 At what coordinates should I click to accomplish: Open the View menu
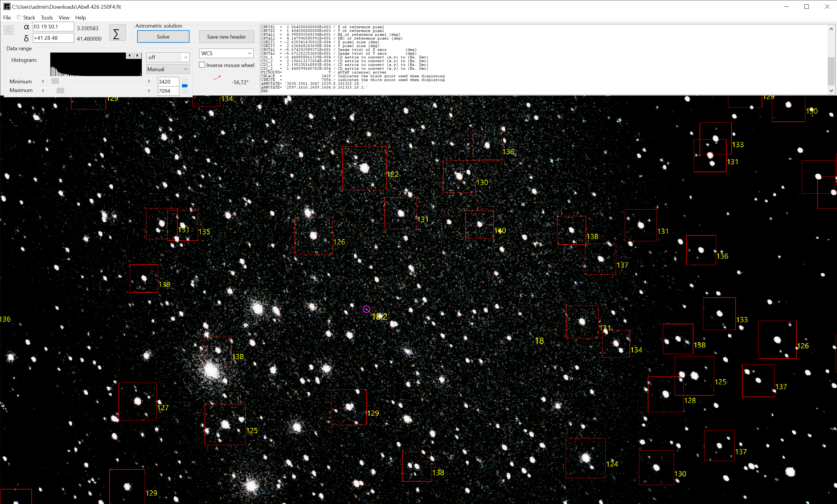(64, 18)
